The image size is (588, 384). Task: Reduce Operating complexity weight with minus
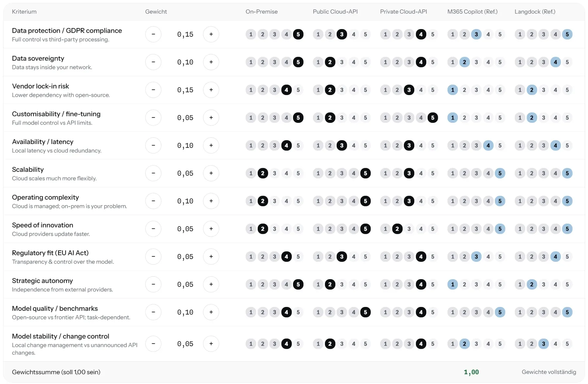tap(153, 201)
